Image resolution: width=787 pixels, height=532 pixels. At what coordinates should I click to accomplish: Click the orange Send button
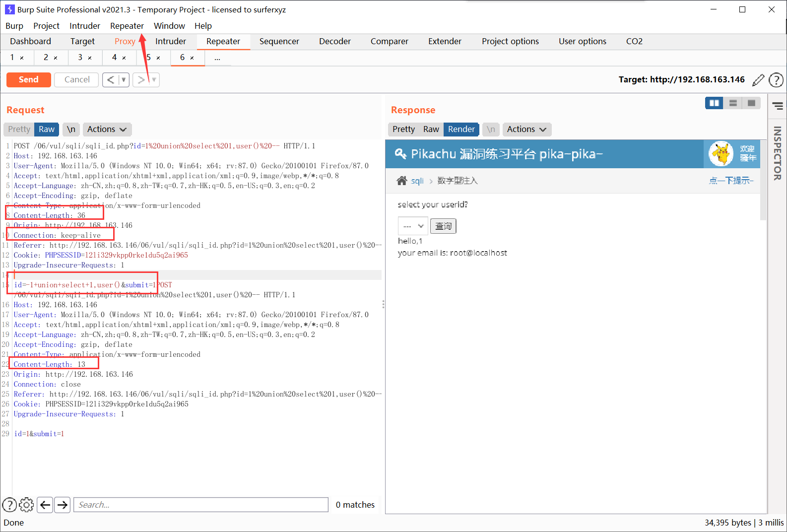coord(28,79)
